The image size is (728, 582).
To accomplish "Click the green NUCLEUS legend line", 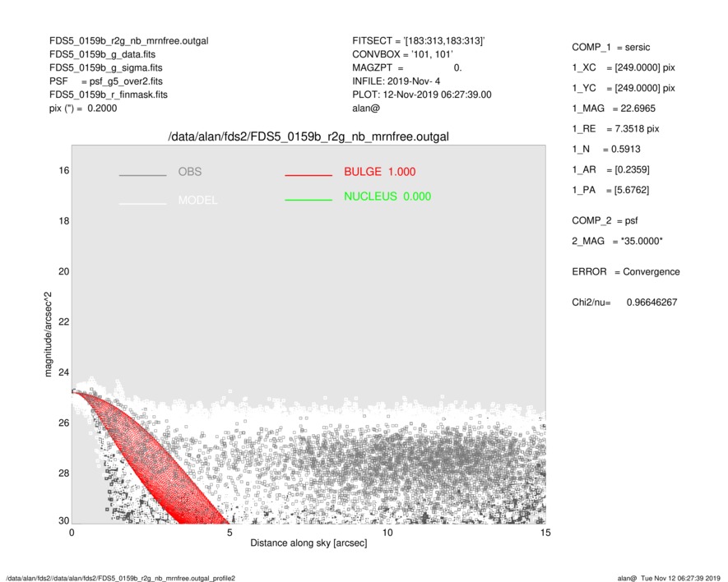I will [308, 200].
